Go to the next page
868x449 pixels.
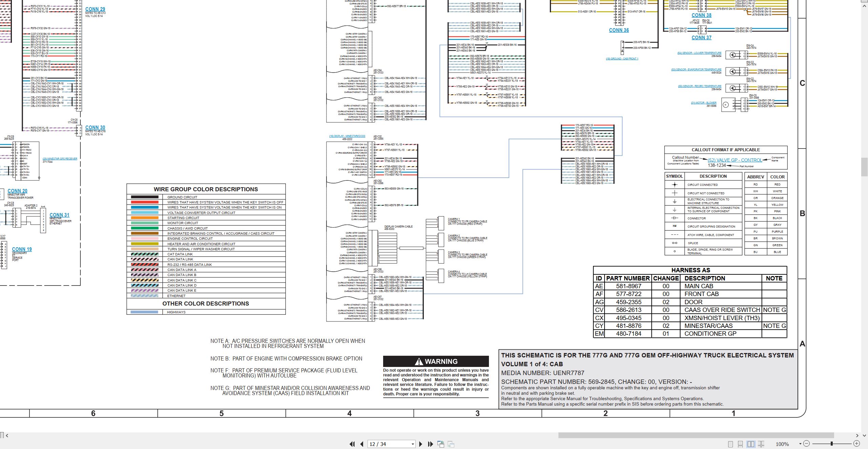click(x=421, y=444)
